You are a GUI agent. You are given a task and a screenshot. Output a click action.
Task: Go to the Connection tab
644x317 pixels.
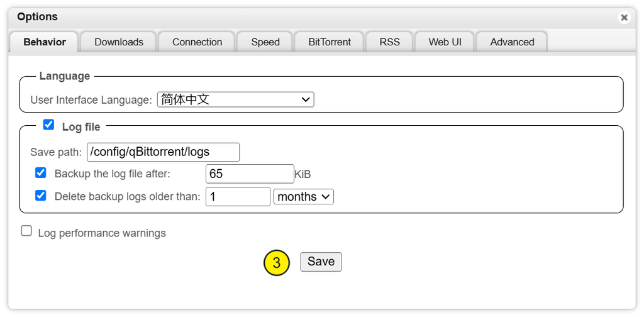pyautogui.click(x=197, y=42)
